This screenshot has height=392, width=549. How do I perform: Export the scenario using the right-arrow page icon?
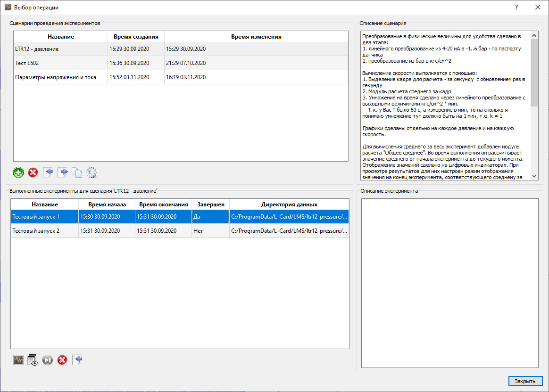pyautogui.click(x=62, y=172)
